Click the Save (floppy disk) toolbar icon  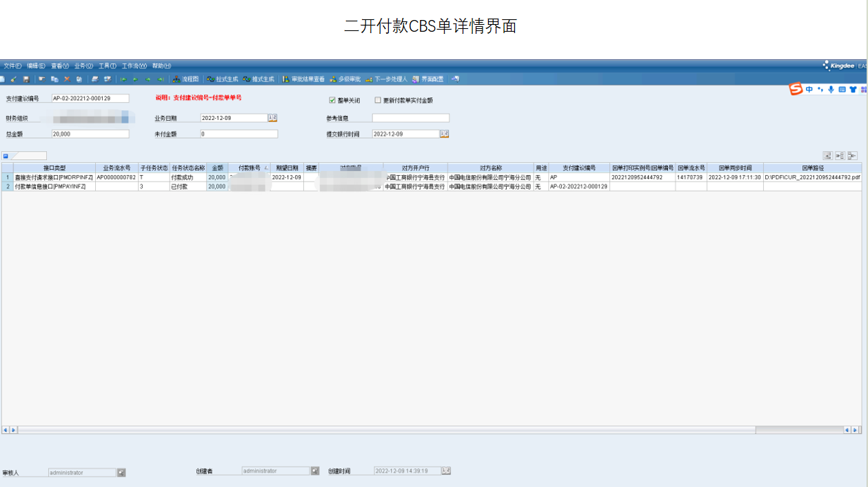tap(26, 79)
